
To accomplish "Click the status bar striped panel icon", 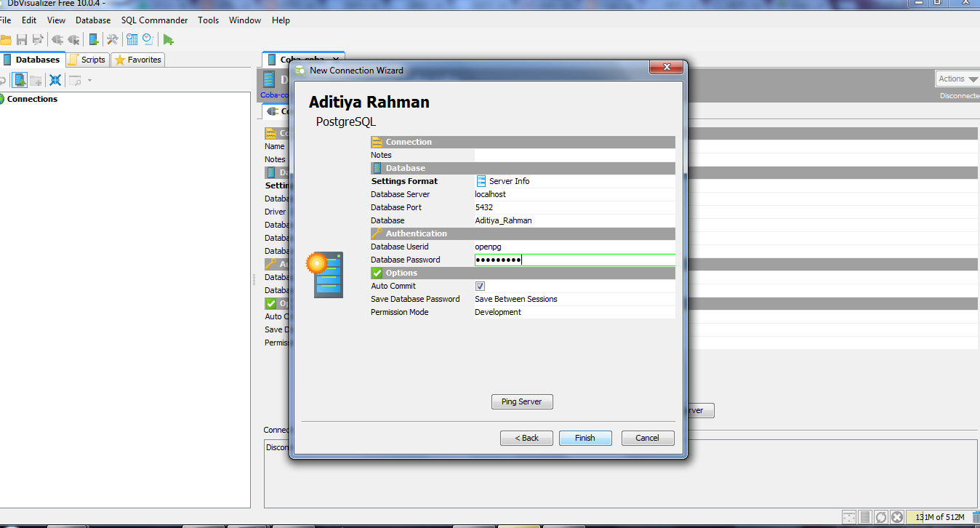I will (x=865, y=517).
